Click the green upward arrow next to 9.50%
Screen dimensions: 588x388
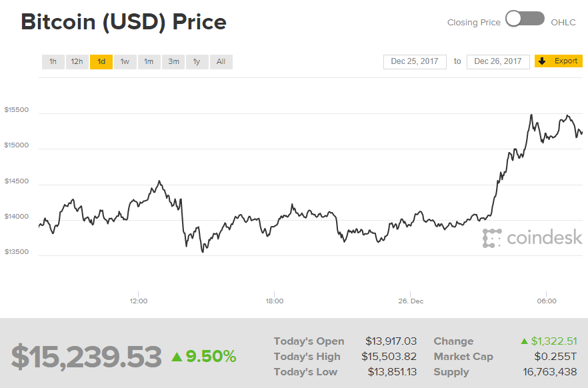point(176,357)
